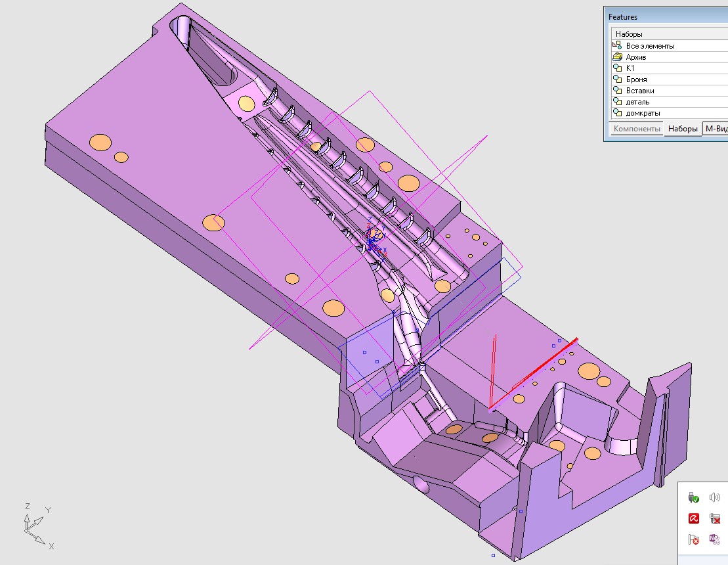Click the Архив folder icon
Image resolution: width=728 pixels, height=565 pixels.
click(x=617, y=56)
